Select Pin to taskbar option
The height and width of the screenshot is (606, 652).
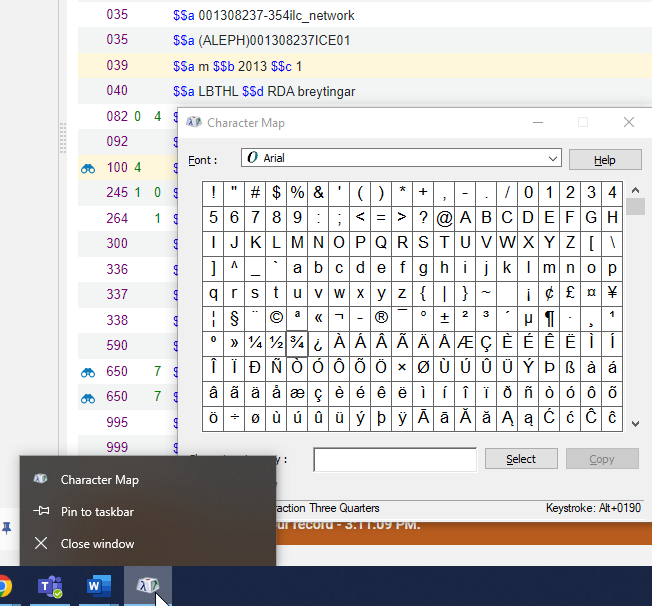148,511
